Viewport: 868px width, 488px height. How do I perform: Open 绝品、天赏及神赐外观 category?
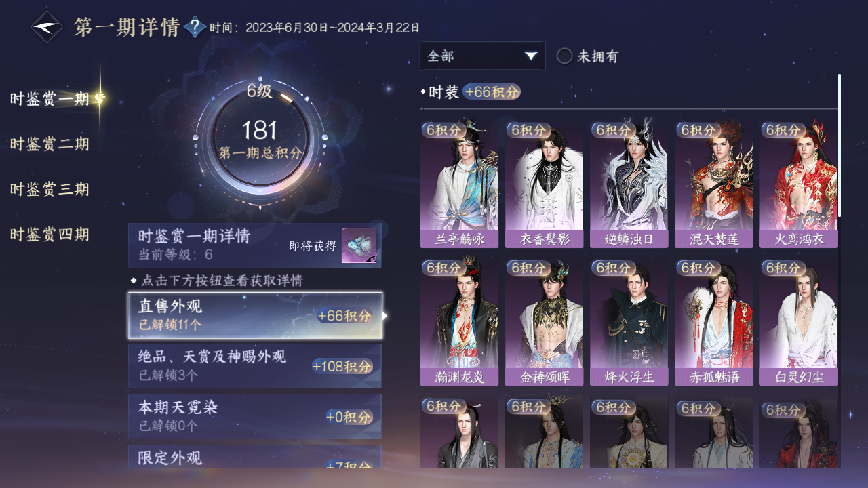255,366
